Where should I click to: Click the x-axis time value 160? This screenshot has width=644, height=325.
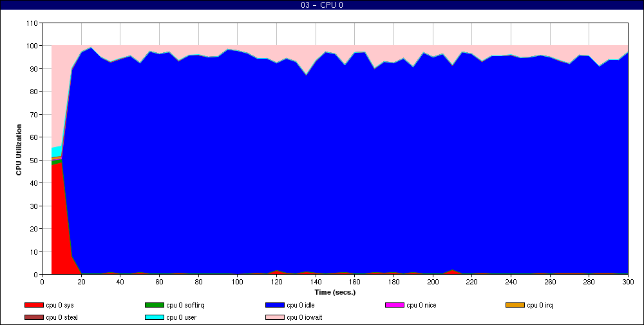(x=355, y=282)
